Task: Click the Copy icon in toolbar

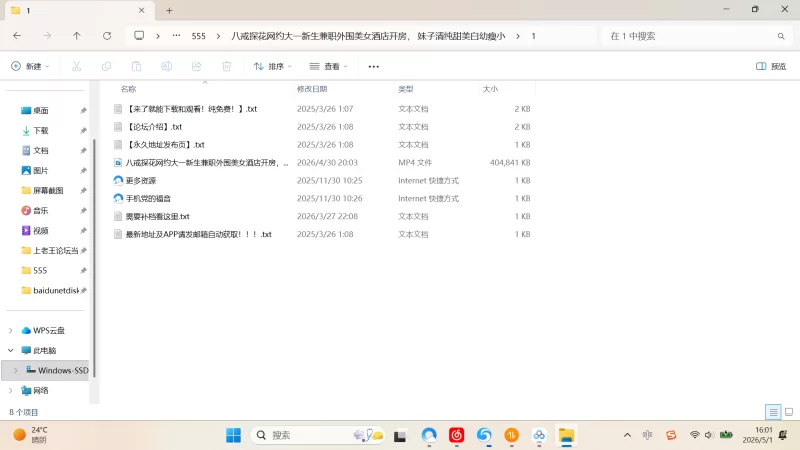Action: [x=106, y=66]
